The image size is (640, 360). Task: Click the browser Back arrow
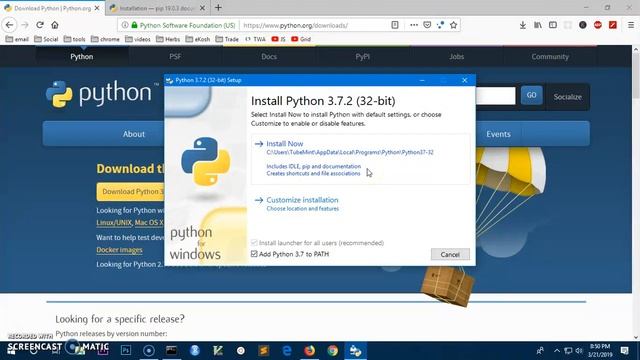click(9, 25)
